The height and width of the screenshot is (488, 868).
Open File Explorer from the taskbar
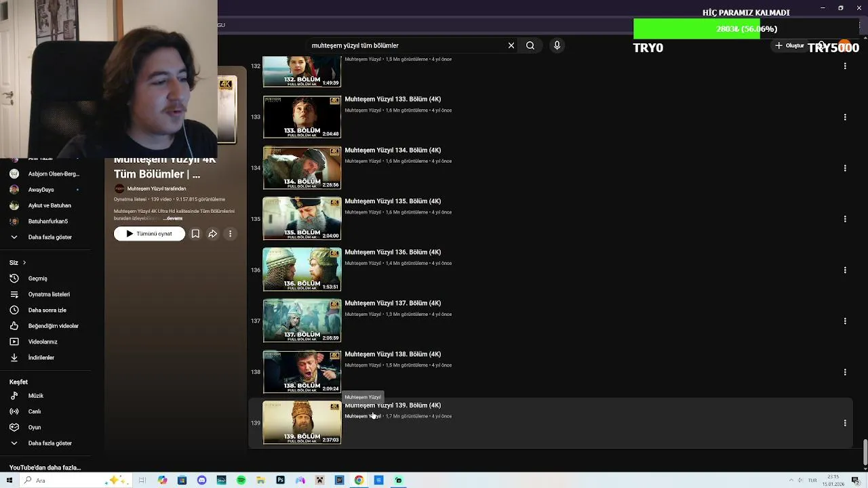(x=260, y=480)
